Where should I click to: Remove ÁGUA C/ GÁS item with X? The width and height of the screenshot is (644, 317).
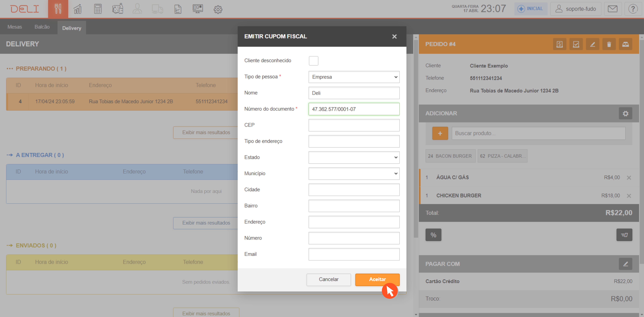(x=629, y=178)
